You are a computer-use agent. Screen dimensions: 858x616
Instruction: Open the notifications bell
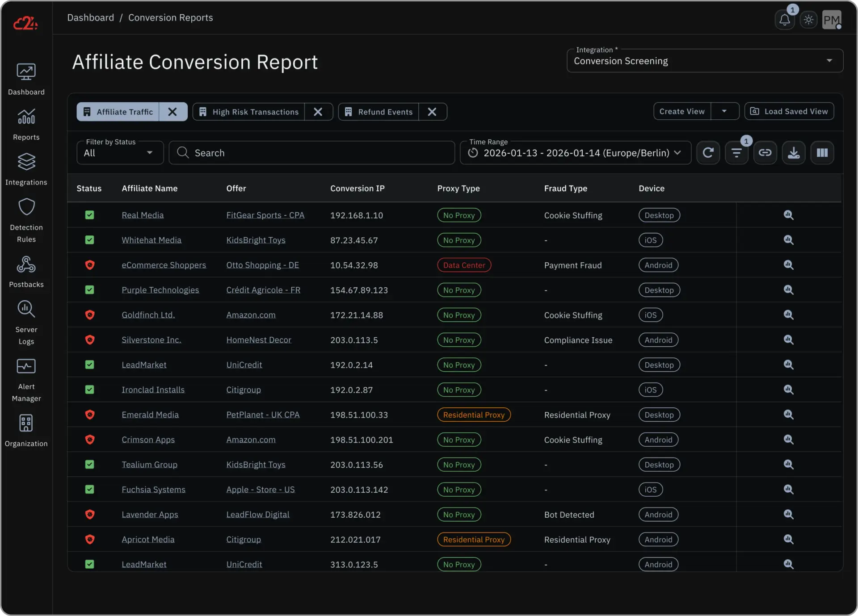point(784,20)
